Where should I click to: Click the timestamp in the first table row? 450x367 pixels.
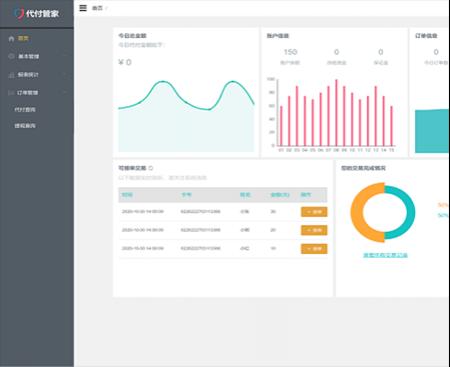143,212
